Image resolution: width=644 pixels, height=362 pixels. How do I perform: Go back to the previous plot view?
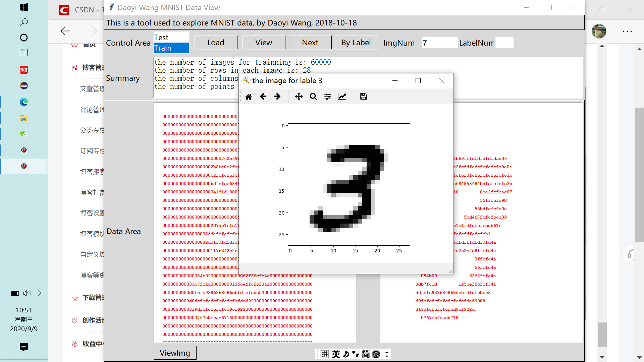tap(263, 96)
